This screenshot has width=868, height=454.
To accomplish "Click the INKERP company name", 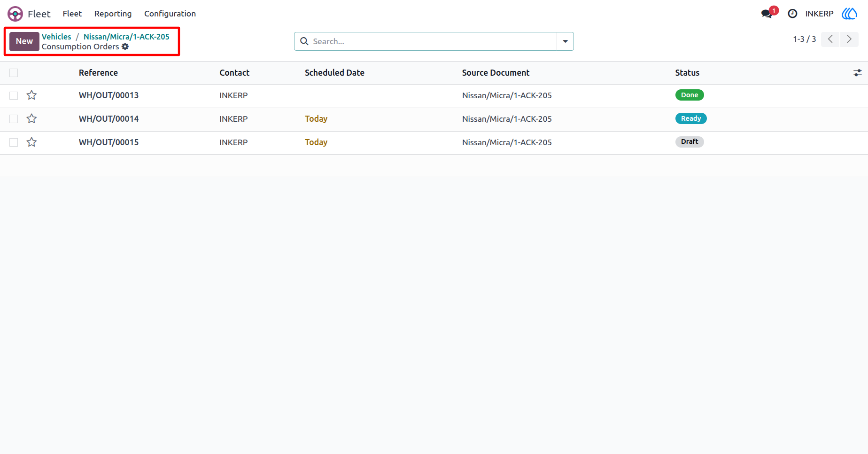I will [x=819, y=14].
